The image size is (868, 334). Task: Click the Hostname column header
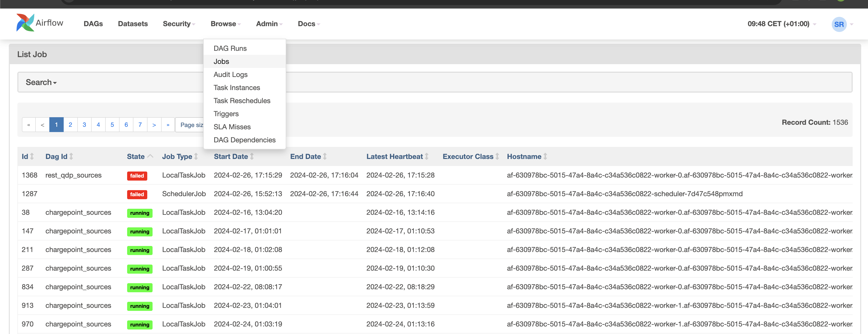tap(524, 156)
